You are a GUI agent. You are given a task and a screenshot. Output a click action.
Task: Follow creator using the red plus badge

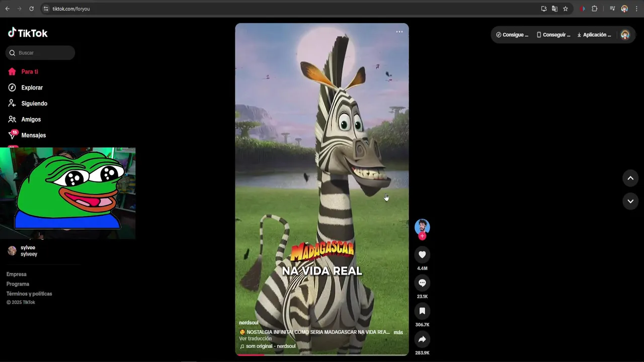point(422,236)
